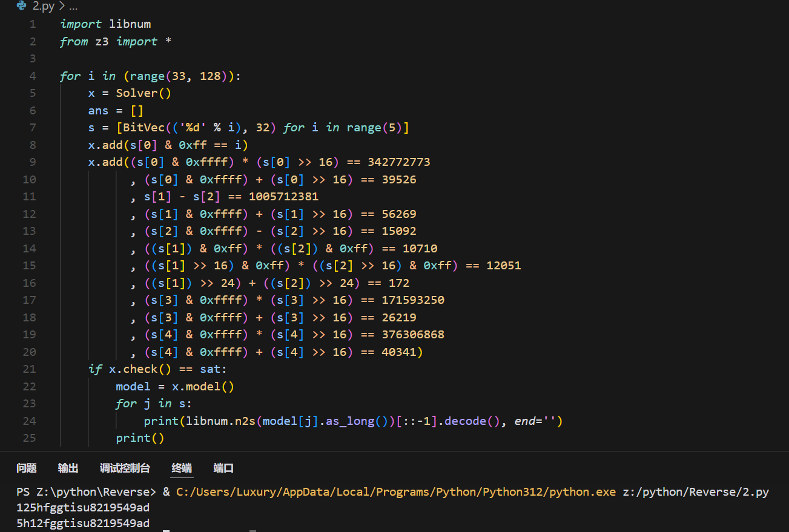
Task: Click the Python file icon in breadcrumb
Action: tap(22, 7)
